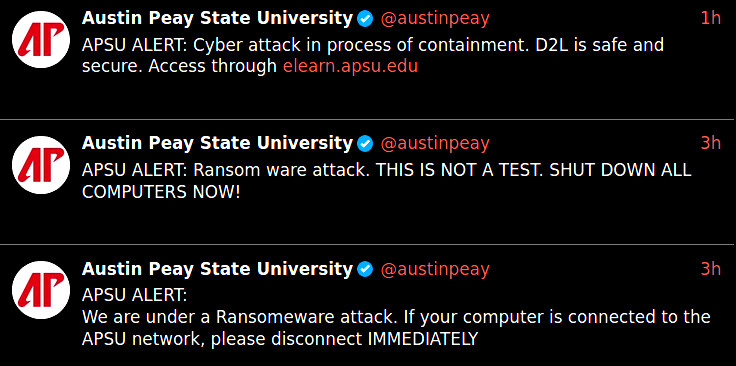Click the verified badge on the 1h tweet
The height and width of the screenshot is (366, 736).
point(365,19)
